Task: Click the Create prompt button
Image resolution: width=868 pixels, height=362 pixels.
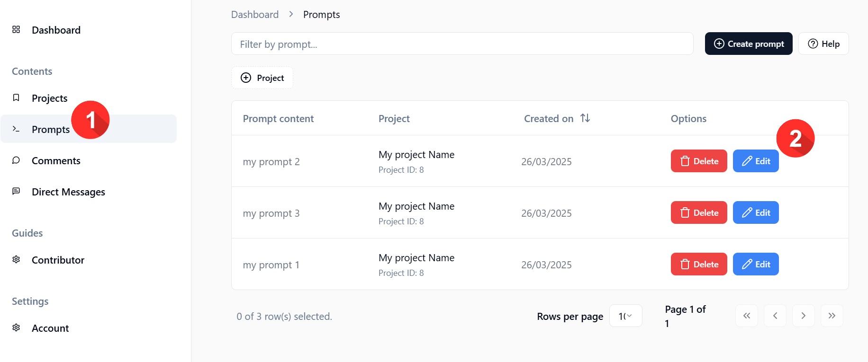Action: pos(749,44)
